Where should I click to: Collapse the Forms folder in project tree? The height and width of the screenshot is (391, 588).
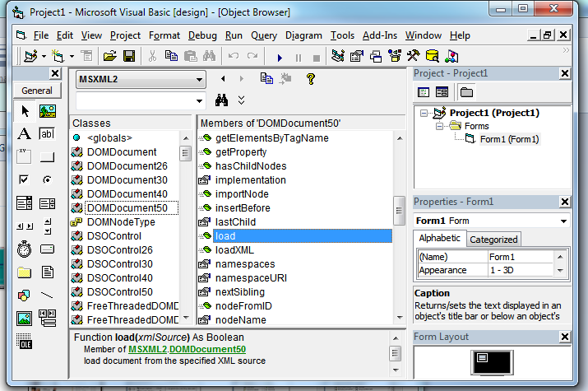coord(440,126)
